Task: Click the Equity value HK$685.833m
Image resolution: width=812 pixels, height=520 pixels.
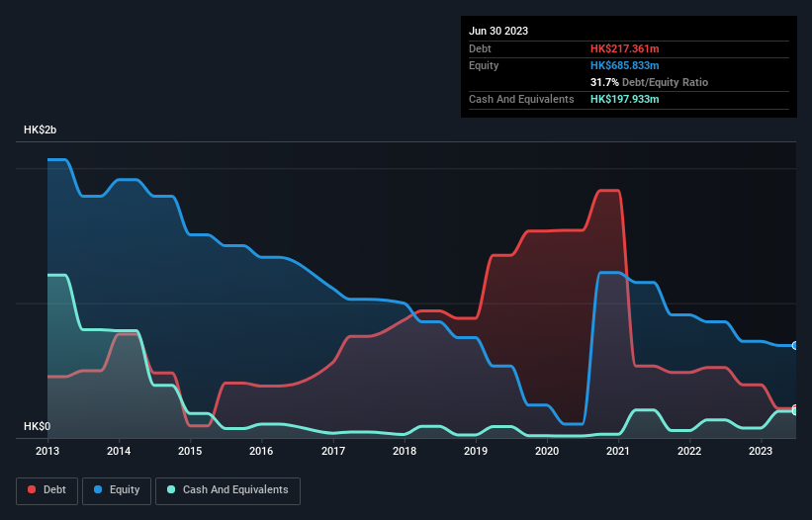Action: (624, 65)
